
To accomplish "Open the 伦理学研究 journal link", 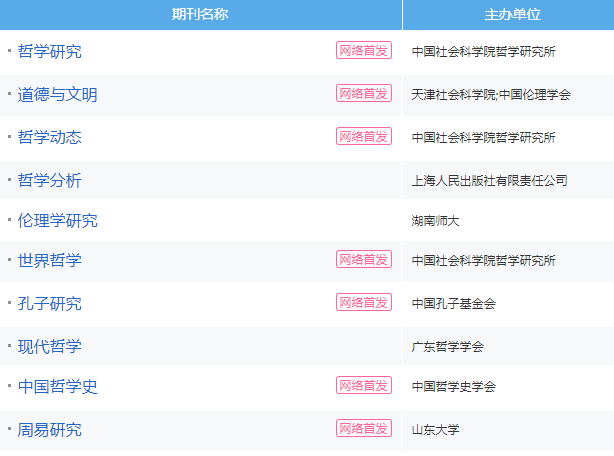I will pos(58,220).
